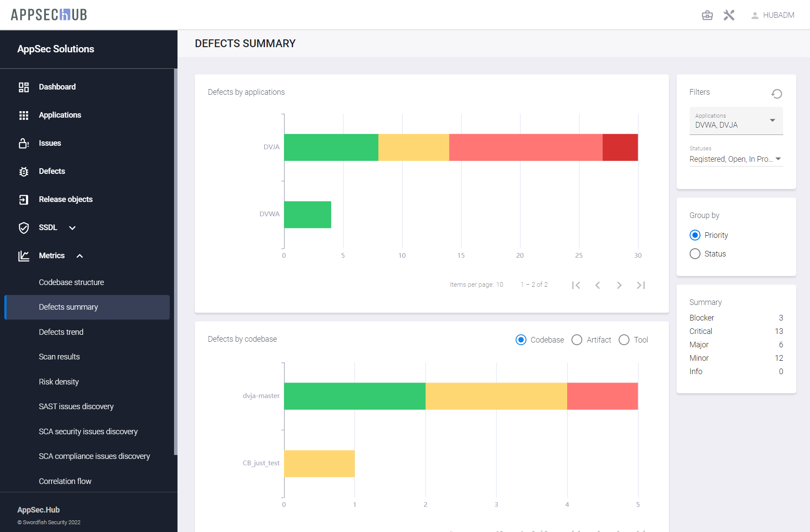Screen dimensions: 810x532
Task: Choose the Tool radio button
Action: [x=624, y=340]
